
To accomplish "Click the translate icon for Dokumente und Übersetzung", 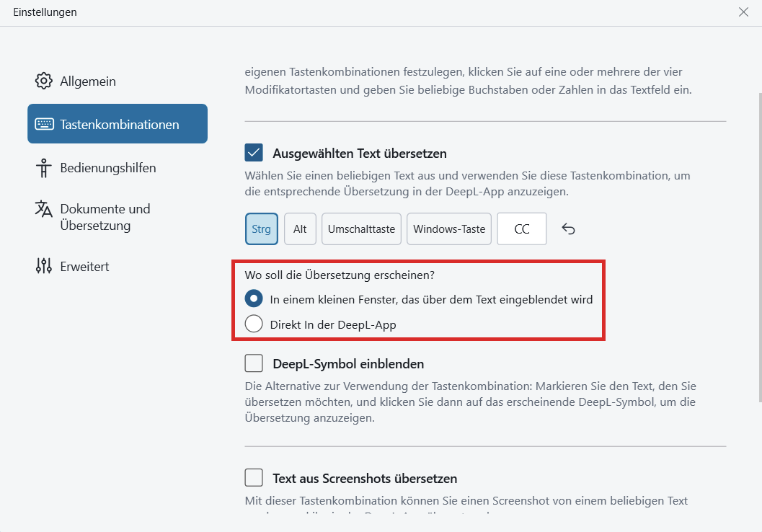I will point(44,209).
